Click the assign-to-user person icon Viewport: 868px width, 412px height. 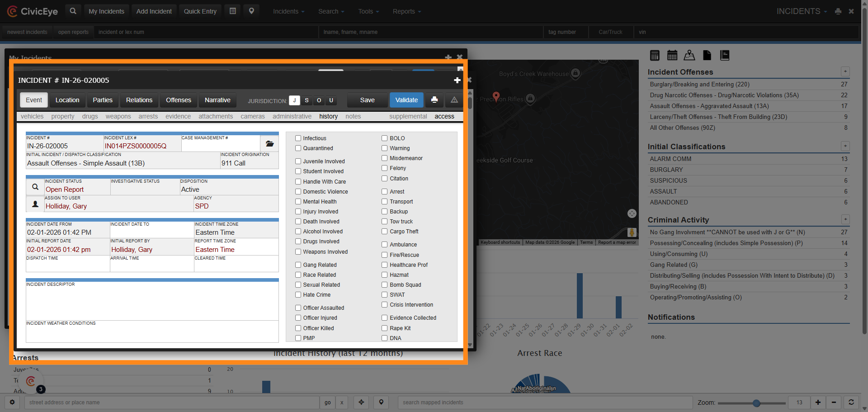pyautogui.click(x=35, y=204)
